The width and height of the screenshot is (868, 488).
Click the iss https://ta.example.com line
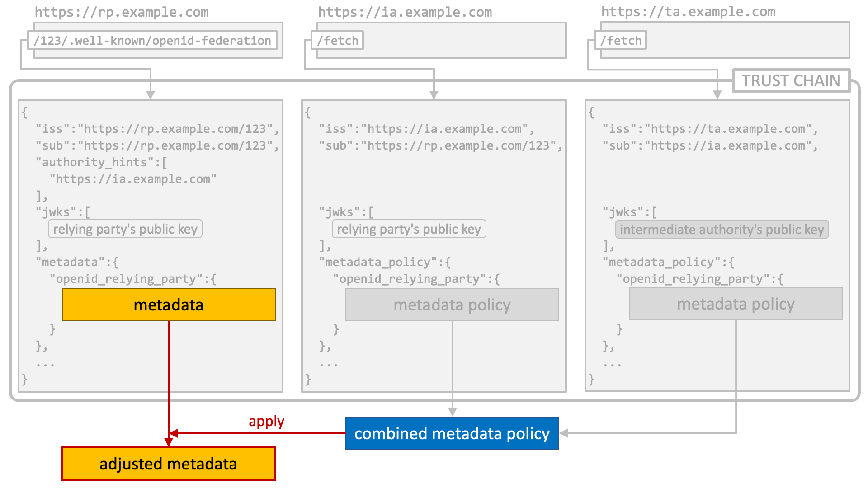pos(710,129)
